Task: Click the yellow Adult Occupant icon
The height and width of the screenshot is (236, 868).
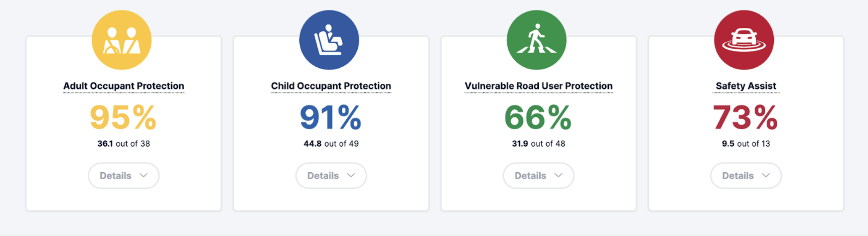Action: pyautogui.click(x=122, y=40)
